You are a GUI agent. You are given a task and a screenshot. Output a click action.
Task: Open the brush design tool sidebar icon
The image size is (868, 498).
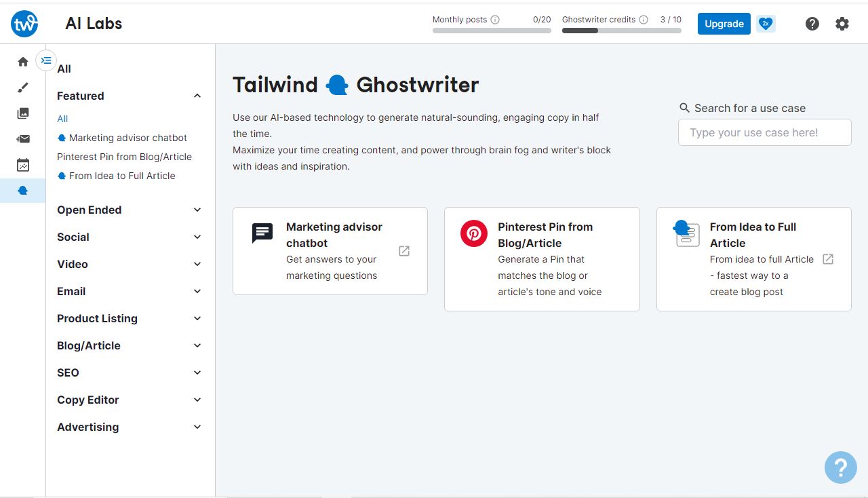pyautogui.click(x=23, y=88)
